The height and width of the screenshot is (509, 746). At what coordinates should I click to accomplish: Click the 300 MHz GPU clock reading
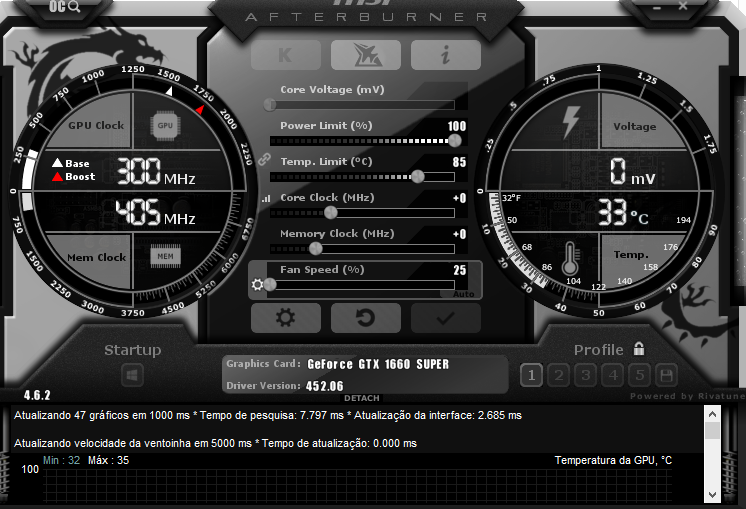(x=156, y=171)
